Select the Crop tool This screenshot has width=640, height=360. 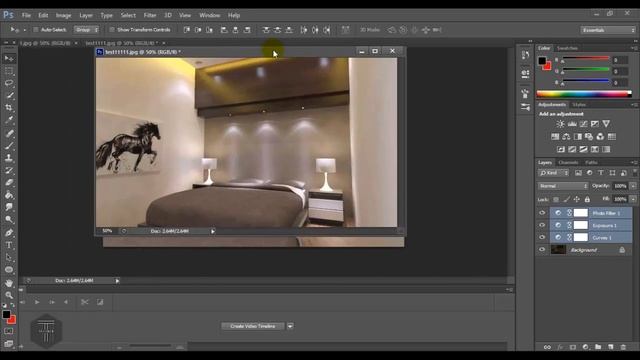coord(9,108)
